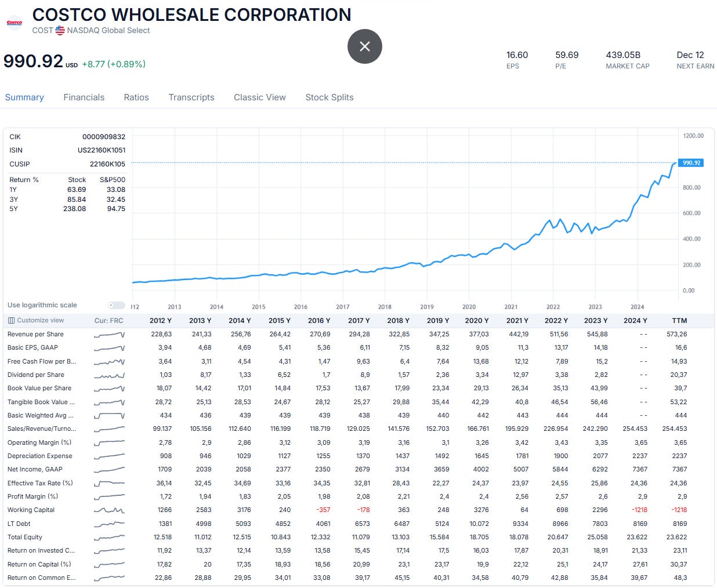717x588 pixels.
Task: Click the ISIN value US22160K1051
Action: [x=102, y=150]
